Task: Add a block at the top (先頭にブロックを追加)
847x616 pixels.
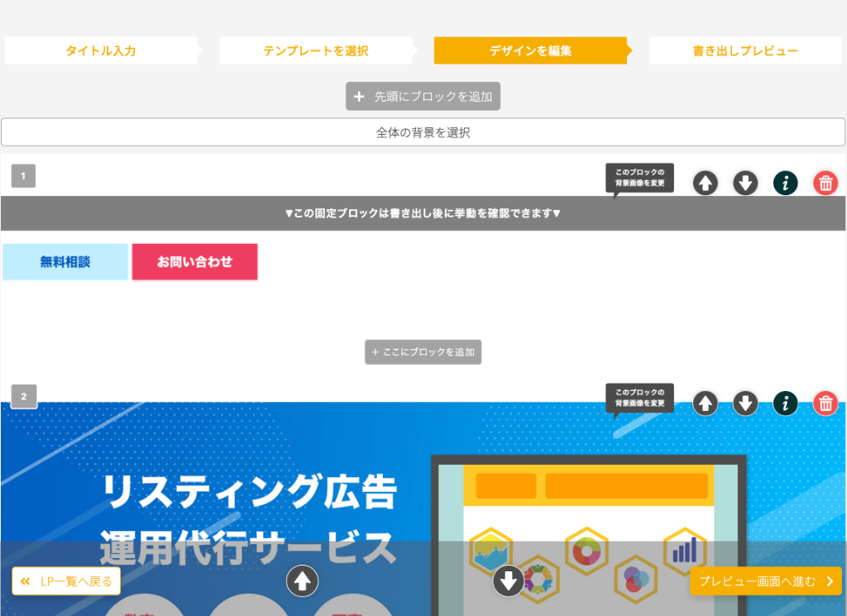Action: [x=423, y=96]
